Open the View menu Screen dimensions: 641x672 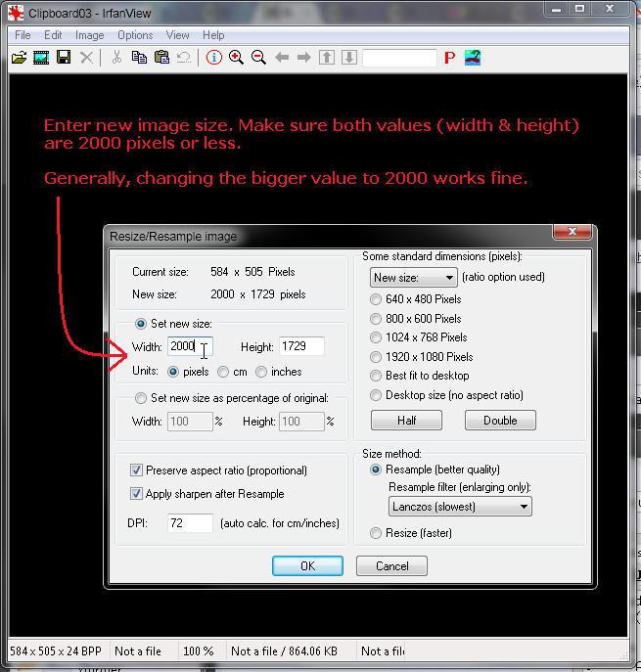pyautogui.click(x=177, y=35)
